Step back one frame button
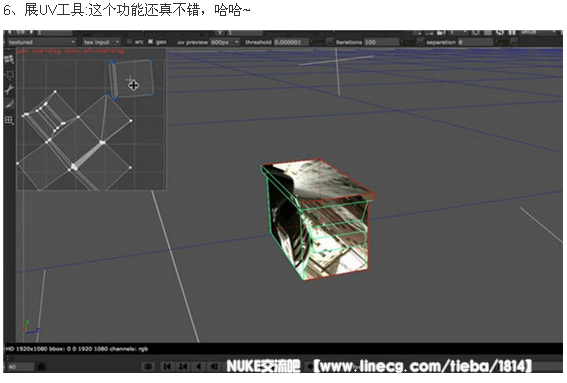 coord(214,367)
